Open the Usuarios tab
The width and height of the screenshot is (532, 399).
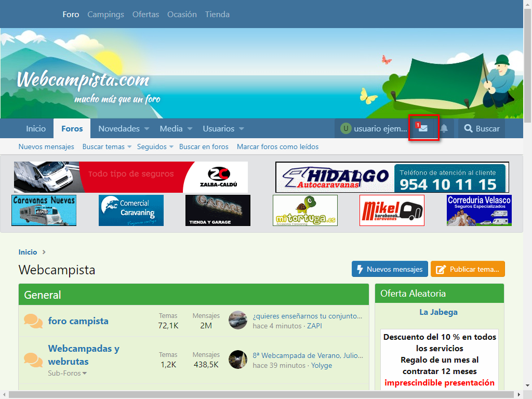[x=219, y=129]
